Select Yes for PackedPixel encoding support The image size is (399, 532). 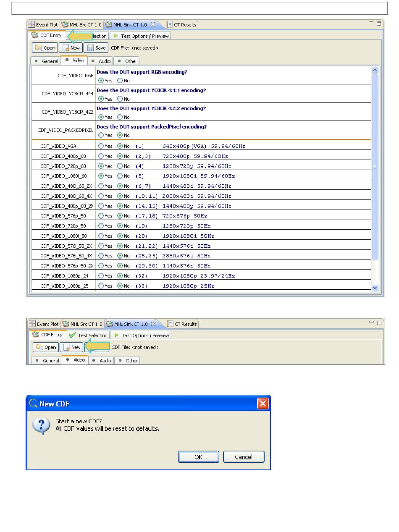point(101,135)
